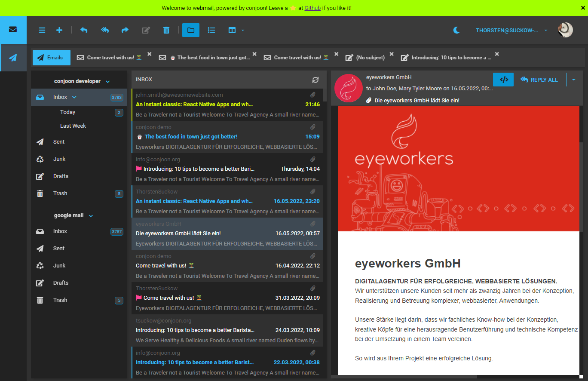Collapse the conjoon developer Inbox chevron
Viewport: 588px width, 381px height.
point(74,97)
